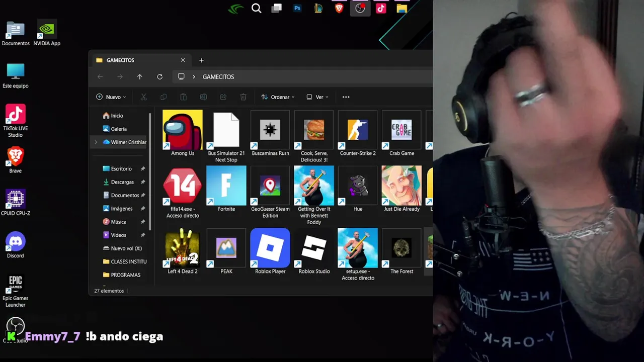Open the See more ellipsis menu
Viewport: 644px width, 362px height.
pyautogui.click(x=346, y=97)
